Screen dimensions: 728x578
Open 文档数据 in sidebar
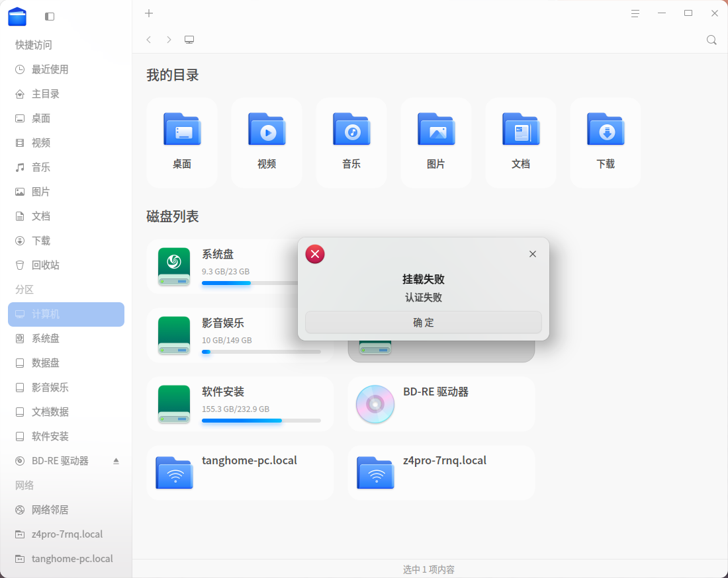click(x=66, y=412)
